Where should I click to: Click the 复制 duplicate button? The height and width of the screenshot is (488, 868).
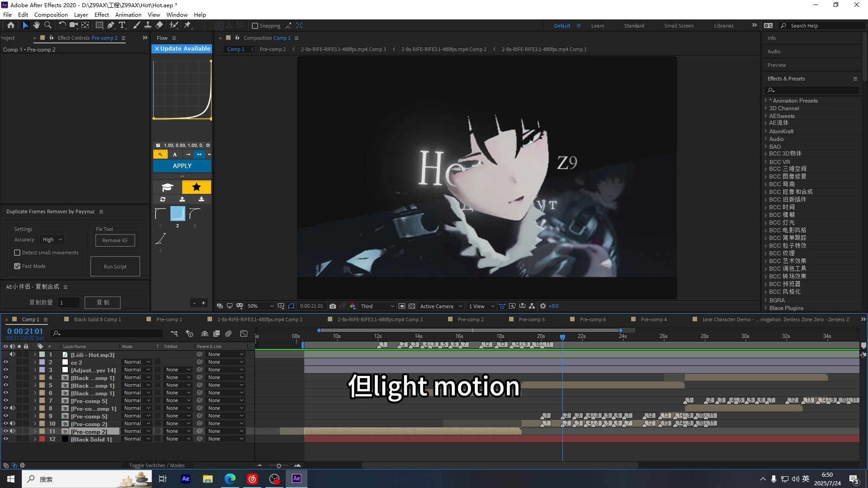(103, 302)
